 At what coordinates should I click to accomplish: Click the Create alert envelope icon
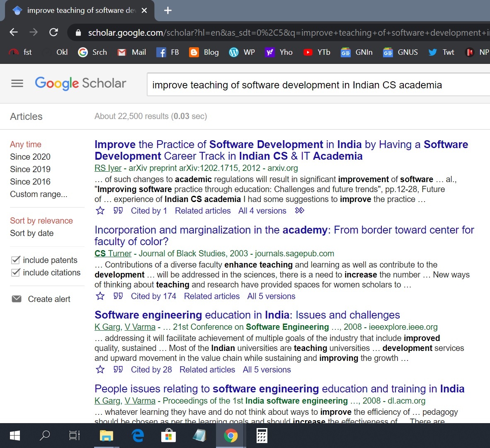[17, 299]
